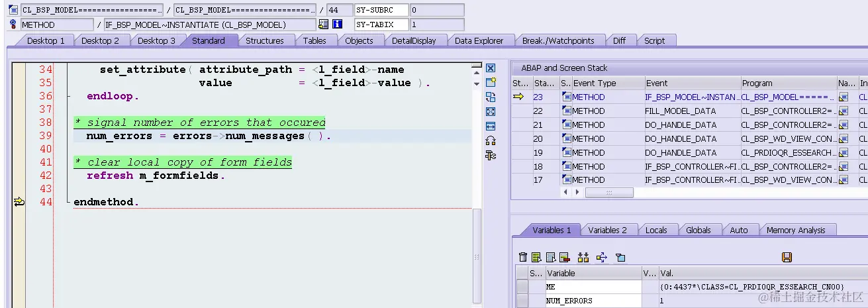Image resolution: width=868 pixels, height=308 pixels.
Task: Click code editor scroll-down arrow
Action: point(477,84)
